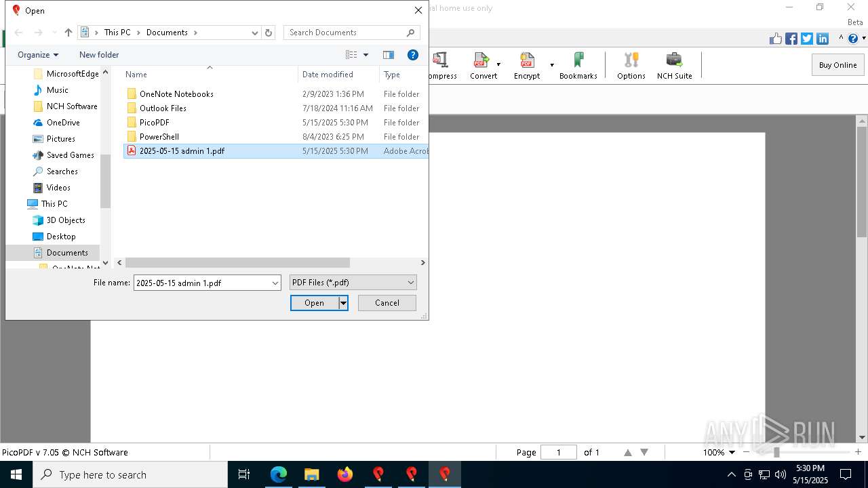Select the OneNote Notebooks folder

[176, 94]
